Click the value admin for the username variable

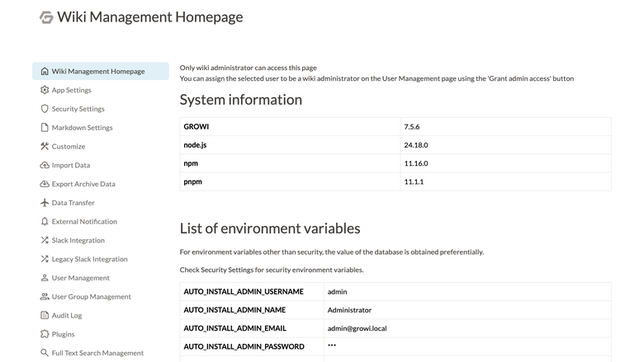click(337, 291)
